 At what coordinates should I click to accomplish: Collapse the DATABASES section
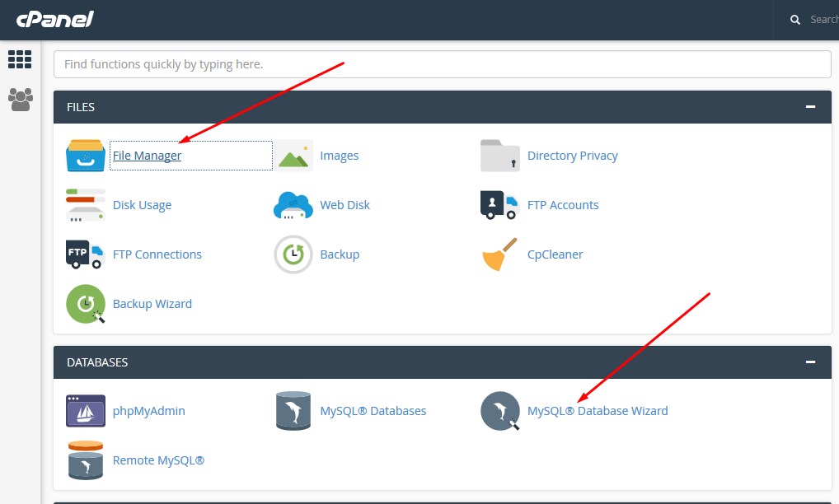[x=811, y=362]
